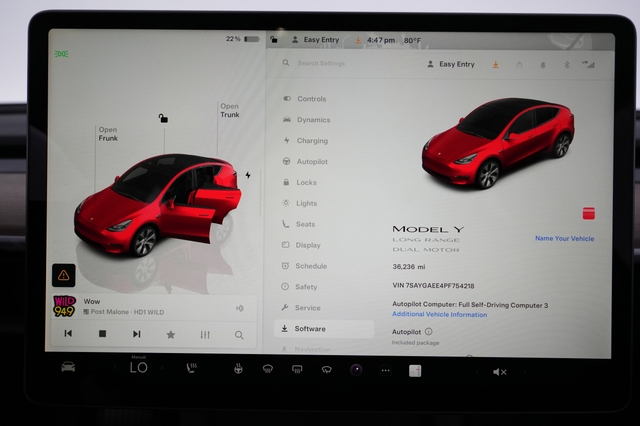This screenshot has width=640, height=426.
Task: Unmute the volume speaker icon
Action: coord(500,372)
